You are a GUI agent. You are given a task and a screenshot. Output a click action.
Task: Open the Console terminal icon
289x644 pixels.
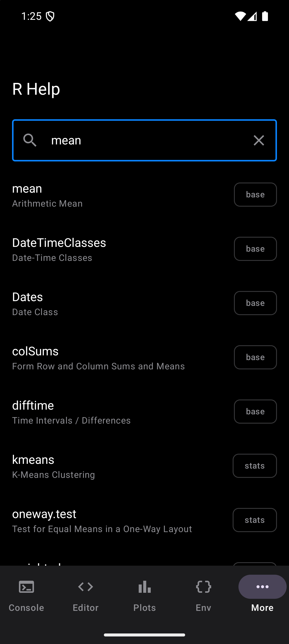click(26, 587)
